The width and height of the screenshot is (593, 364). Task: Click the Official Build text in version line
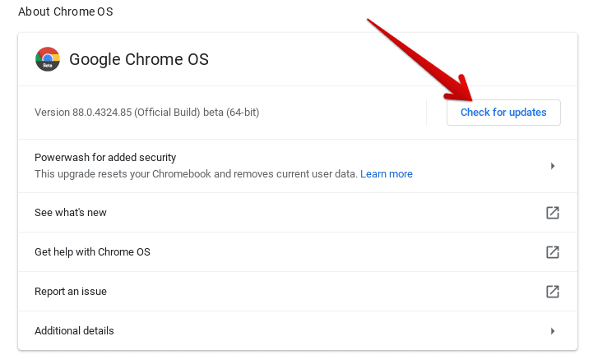point(167,113)
